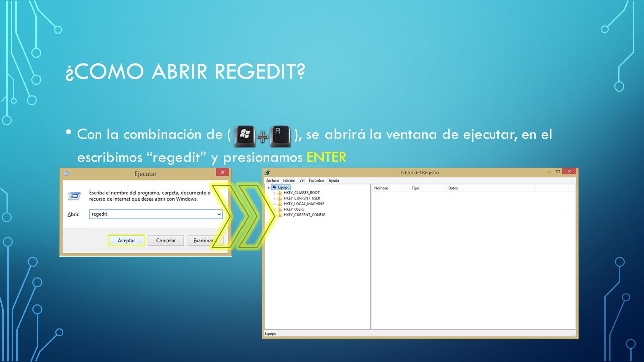Open the Ver menu

(302, 180)
